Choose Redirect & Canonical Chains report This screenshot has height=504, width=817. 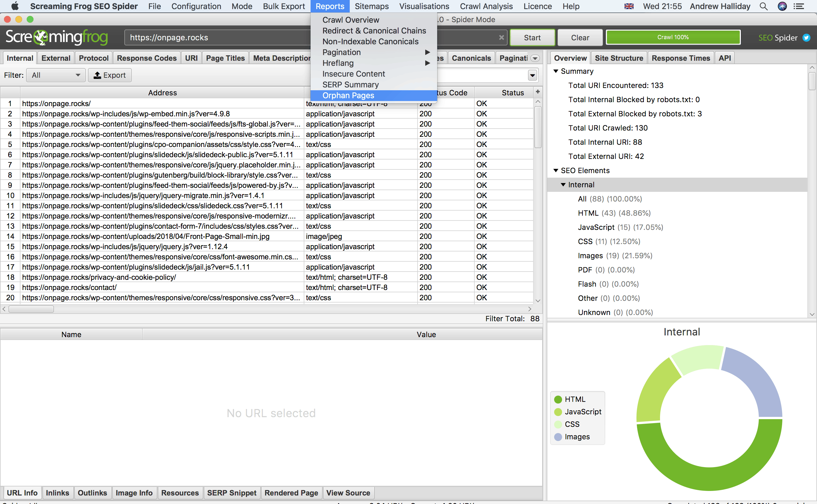tap(374, 31)
